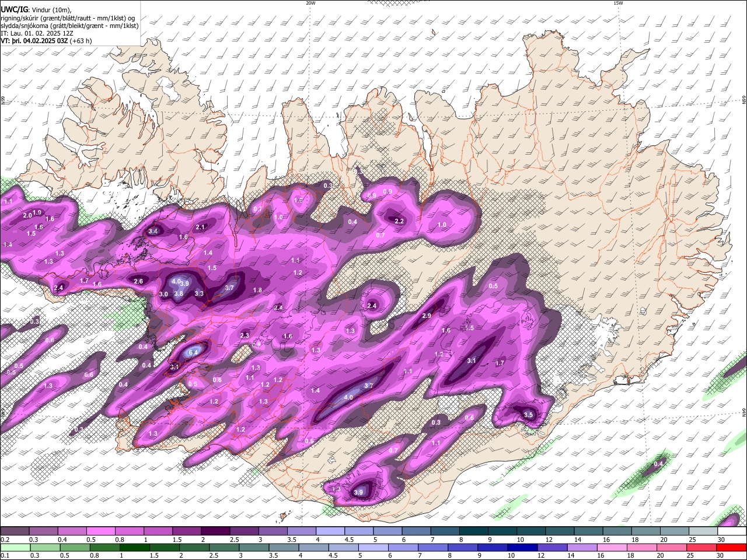
Task: Click the (+63 h) forecast offset text
Action: click(x=81, y=41)
